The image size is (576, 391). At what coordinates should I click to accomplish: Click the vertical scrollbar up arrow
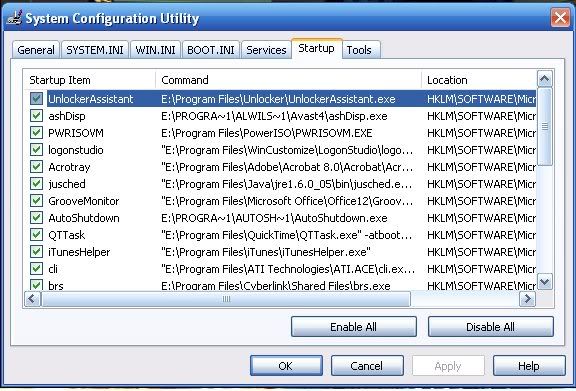pos(545,79)
